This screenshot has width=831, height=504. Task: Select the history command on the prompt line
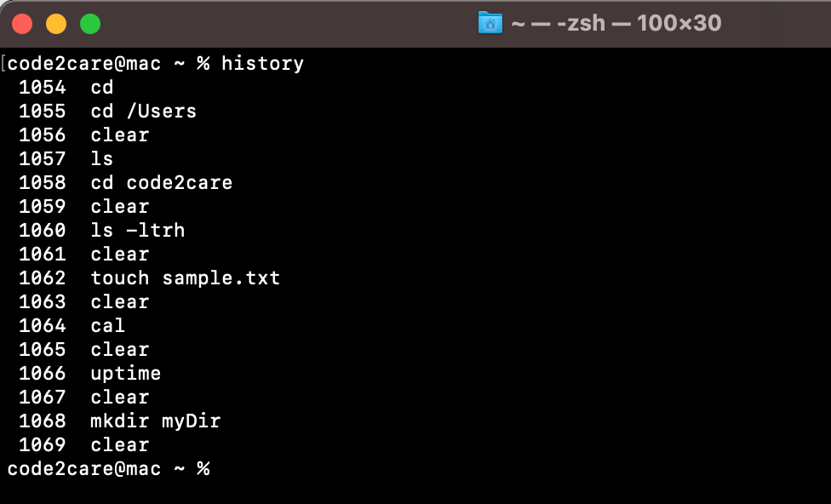(x=261, y=63)
